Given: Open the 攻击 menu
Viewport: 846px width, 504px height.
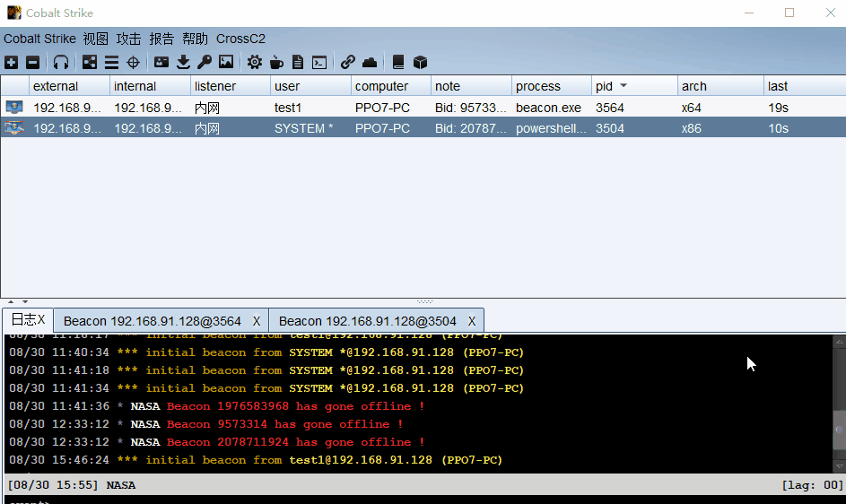Looking at the screenshot, I should click(128, 39).
